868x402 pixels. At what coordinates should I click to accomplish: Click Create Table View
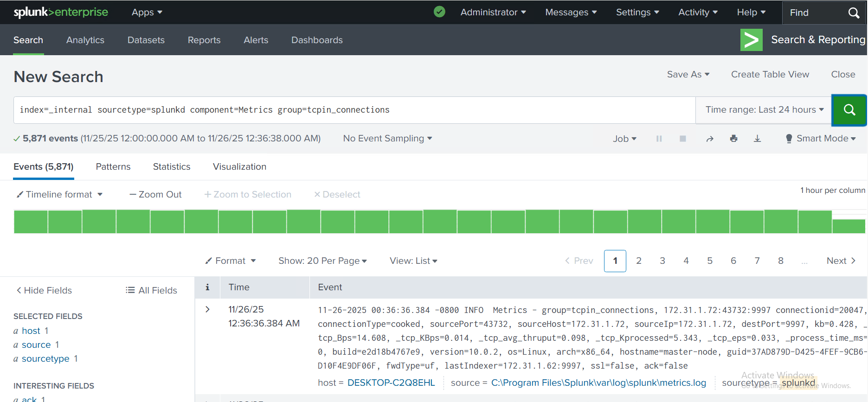click(x=770, y=75)
